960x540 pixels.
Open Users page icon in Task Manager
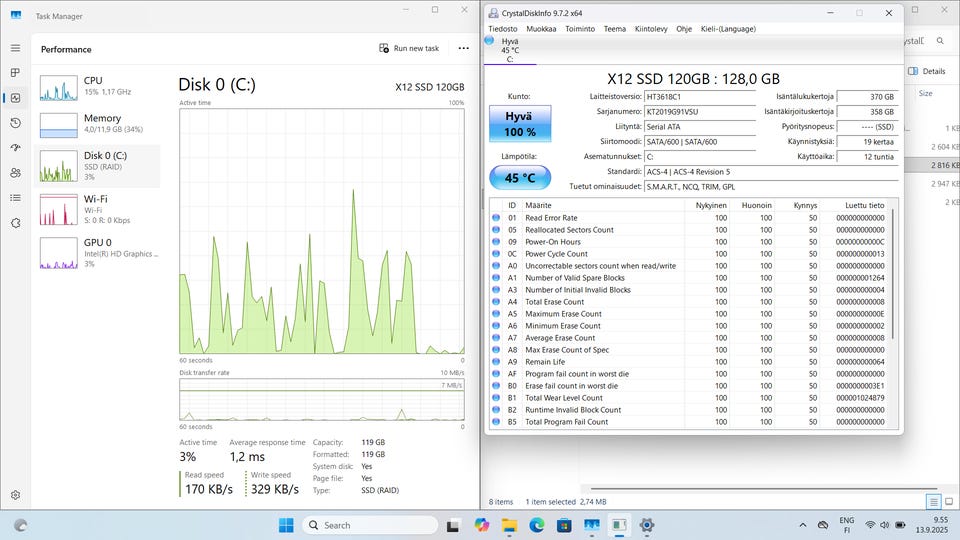(x=15, y=173)
